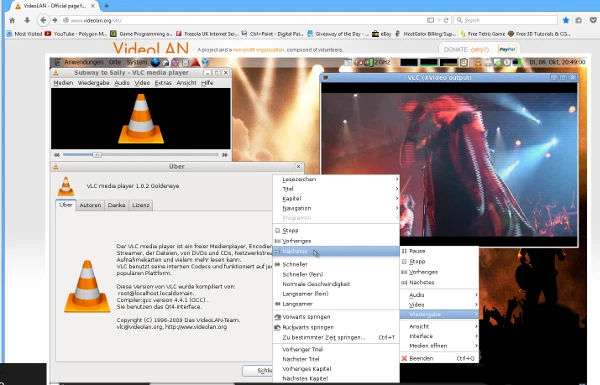Choose Zu bestimmter Zeit springen...
This screenshot has height=385, width=600.
pyautogui.click(x=336, y=338)
